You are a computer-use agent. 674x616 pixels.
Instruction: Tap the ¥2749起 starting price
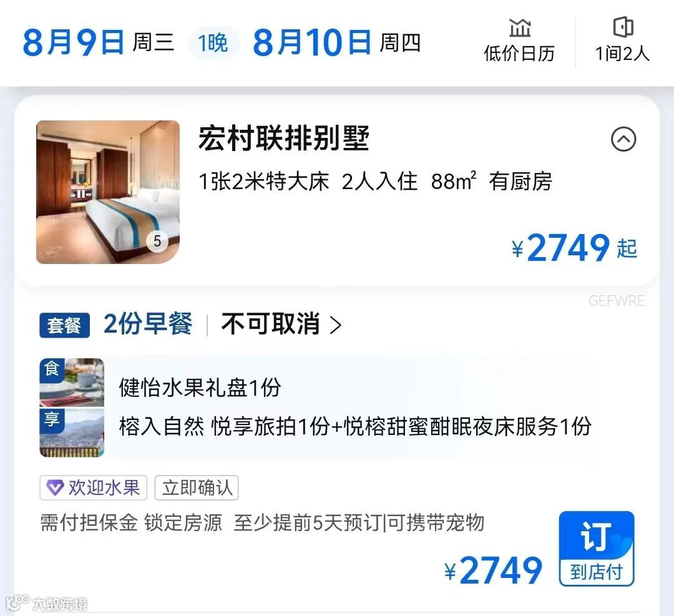574,248
